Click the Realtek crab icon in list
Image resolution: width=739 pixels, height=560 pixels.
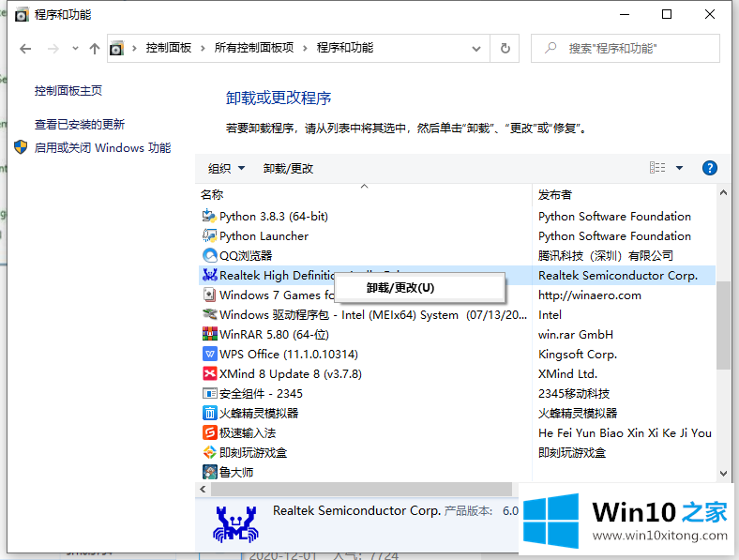209,275
